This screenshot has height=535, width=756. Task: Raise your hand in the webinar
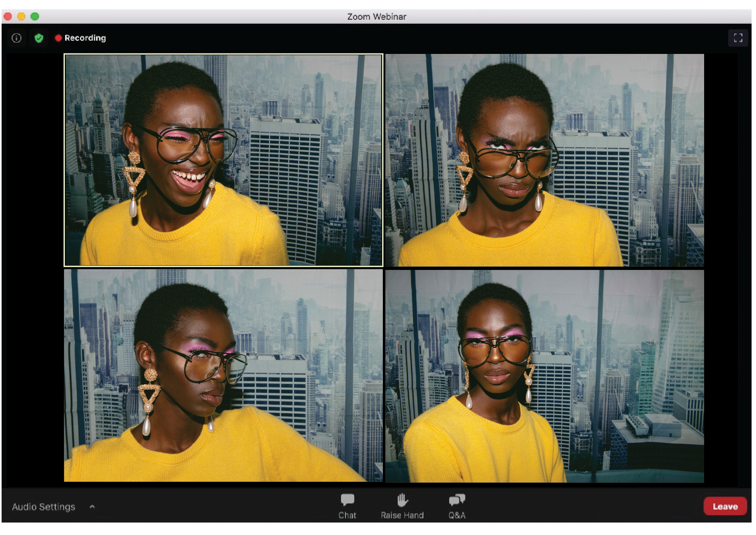(x=402, y=506)
